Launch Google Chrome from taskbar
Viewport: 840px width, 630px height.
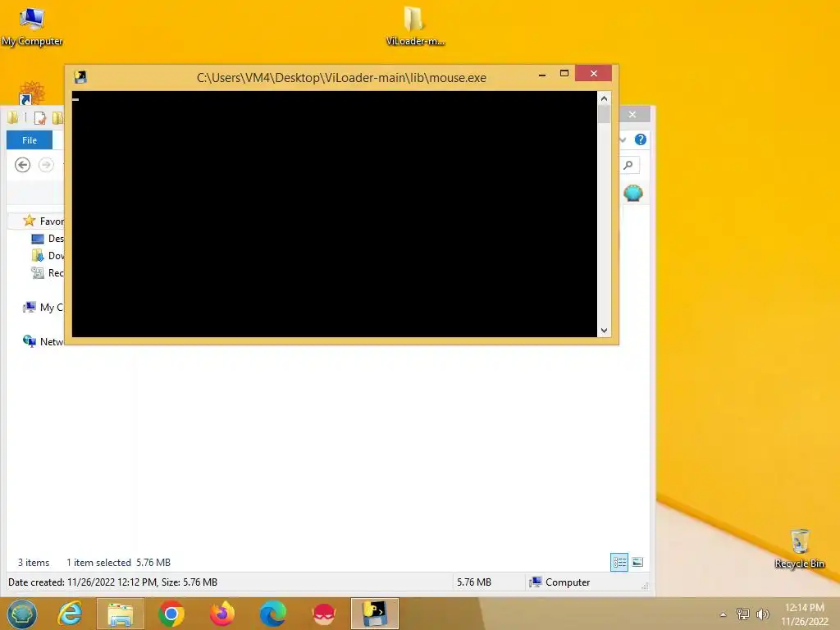[x=171, y=614]
